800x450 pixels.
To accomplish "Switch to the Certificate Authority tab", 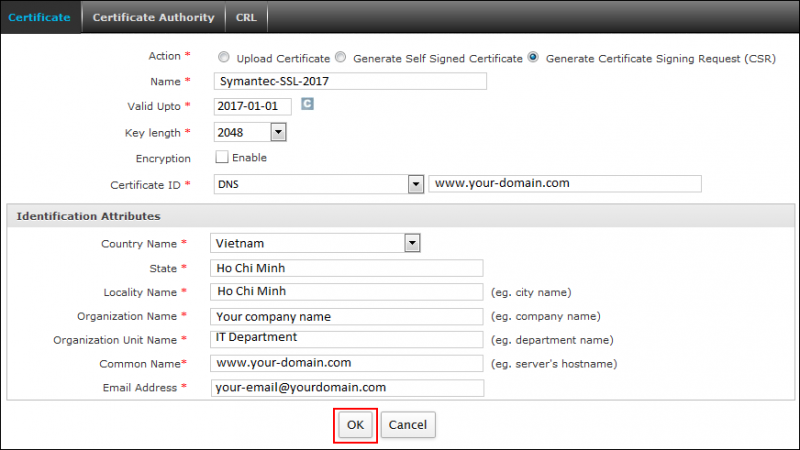I will pyautogui.click(x=153, y=17).
